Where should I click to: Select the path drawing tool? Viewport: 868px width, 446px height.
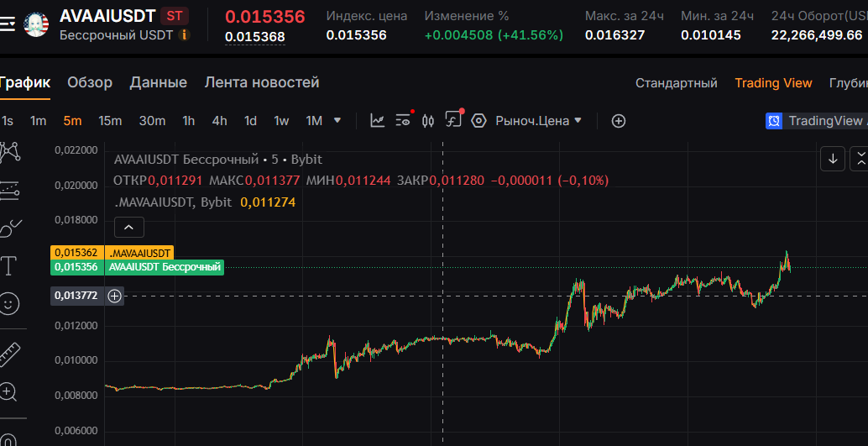point(9,152)
